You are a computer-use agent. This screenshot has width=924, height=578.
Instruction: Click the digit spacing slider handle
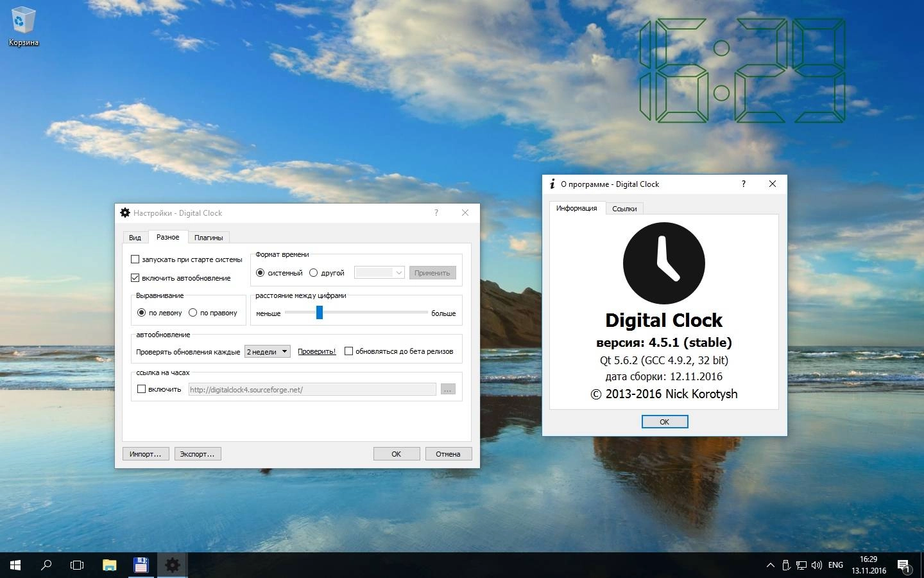[x=319, y=312]
